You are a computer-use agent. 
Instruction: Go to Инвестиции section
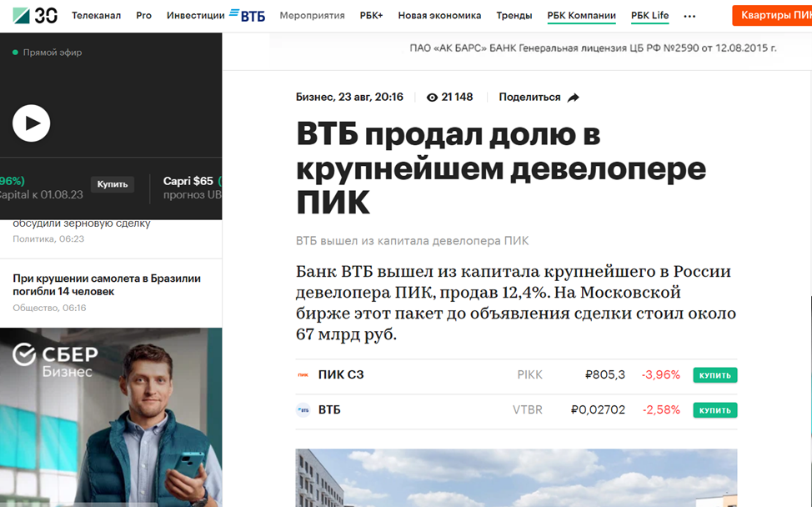click(196, 16)
